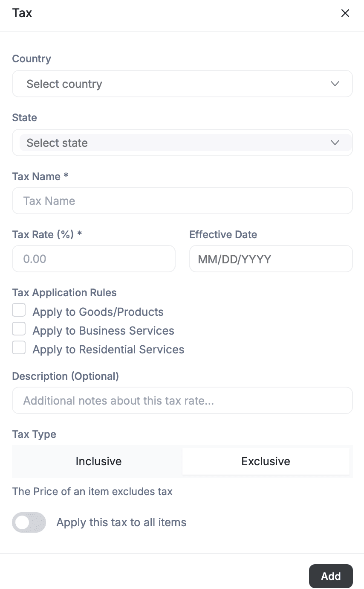Click the state dropdown chevron icon
The image size is (364, 589).
(335, 143)
